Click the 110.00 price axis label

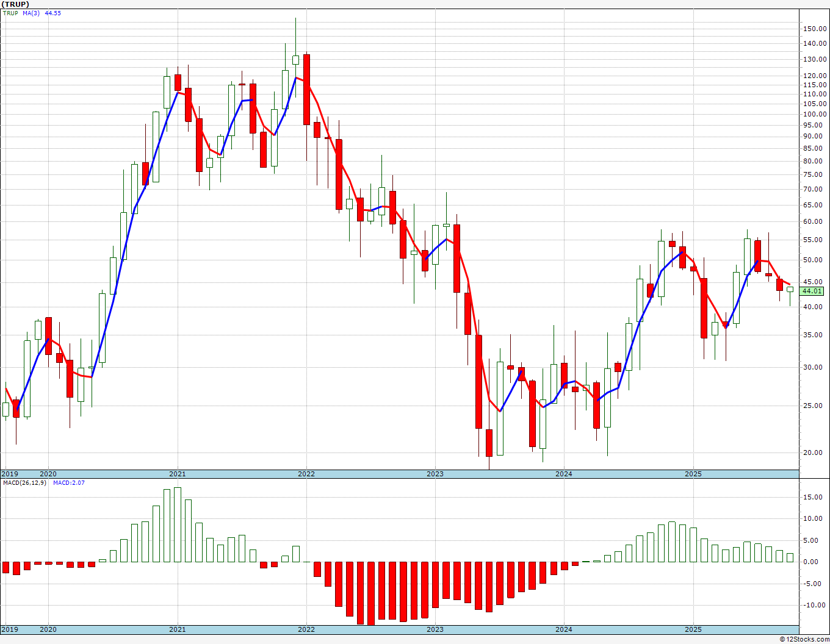pos(815,95)
